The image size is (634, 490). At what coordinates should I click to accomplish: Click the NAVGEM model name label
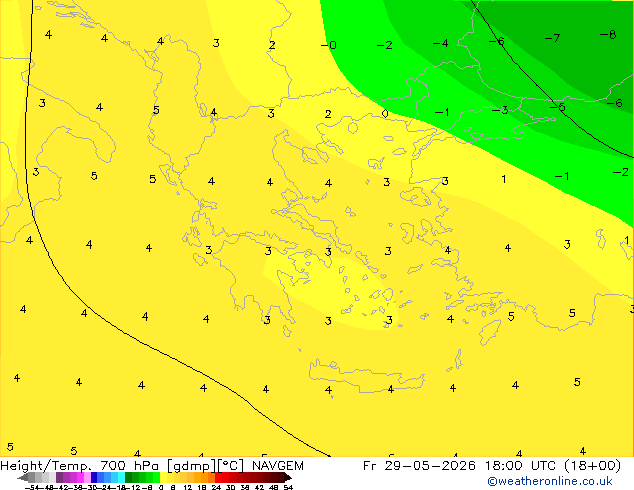(278, 466)
